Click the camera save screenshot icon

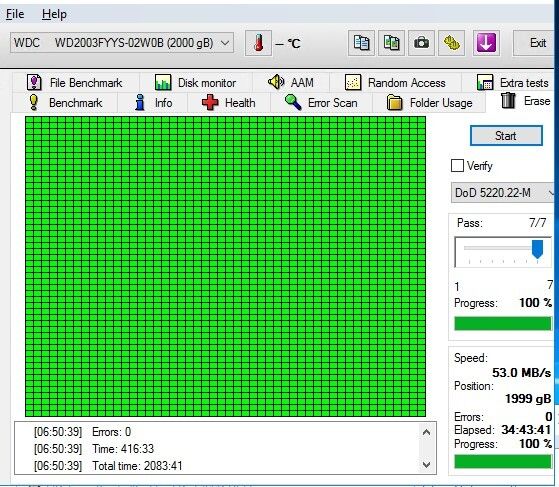pos(421,43)
